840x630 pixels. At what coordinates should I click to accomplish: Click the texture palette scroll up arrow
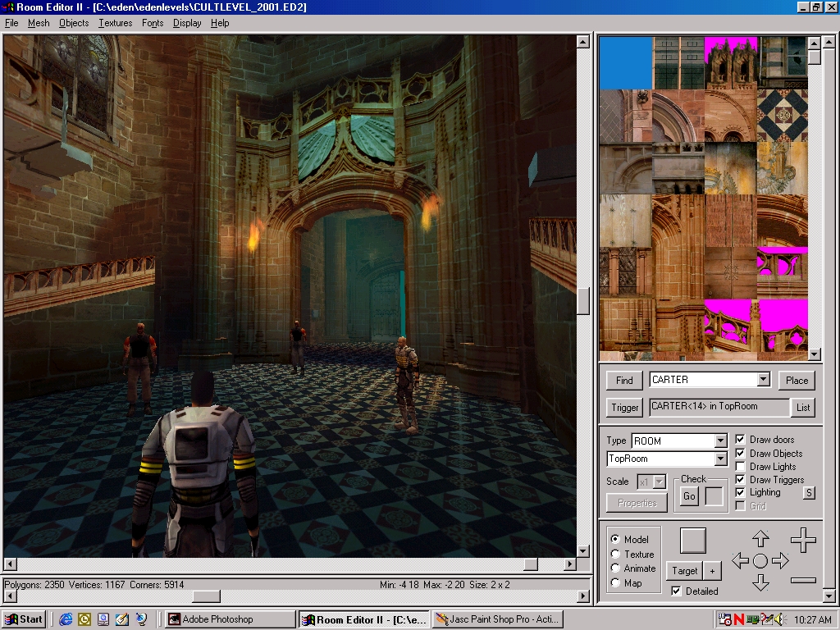815,43
